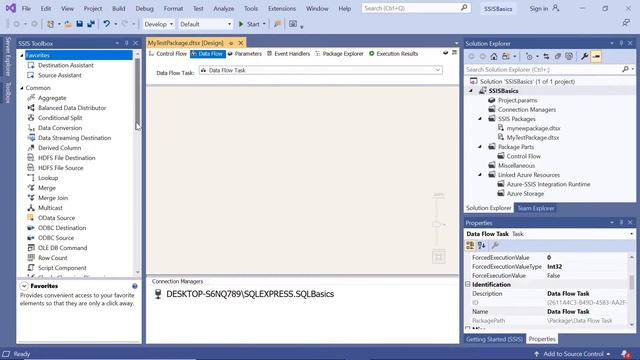Click Add to Source Control

coord(573,354)
